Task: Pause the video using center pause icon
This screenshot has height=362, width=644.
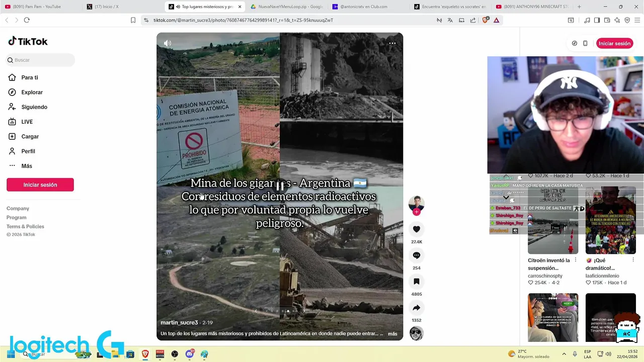Action: click(x=280, y=187)
